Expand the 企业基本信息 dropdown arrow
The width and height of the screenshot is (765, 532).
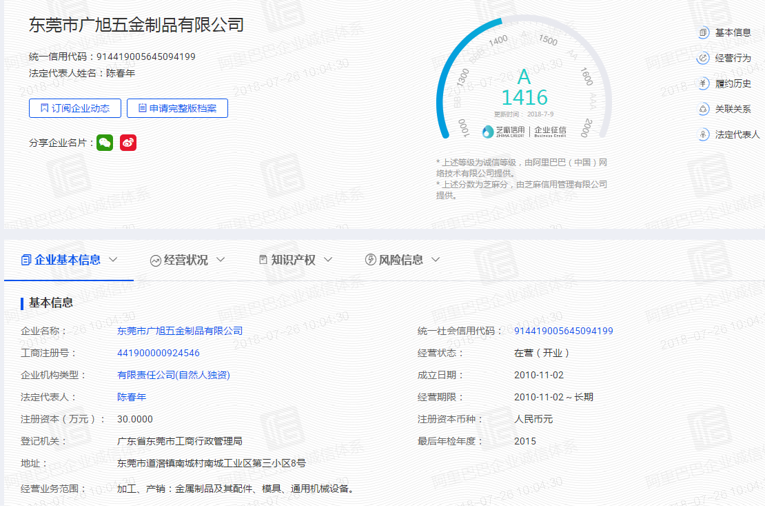tap(114, 260)
